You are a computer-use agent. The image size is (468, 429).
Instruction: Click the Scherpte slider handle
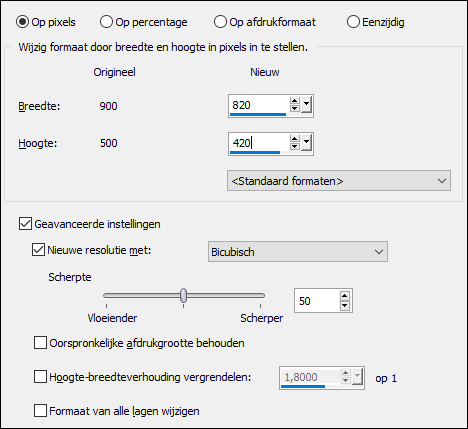[183, 295]
